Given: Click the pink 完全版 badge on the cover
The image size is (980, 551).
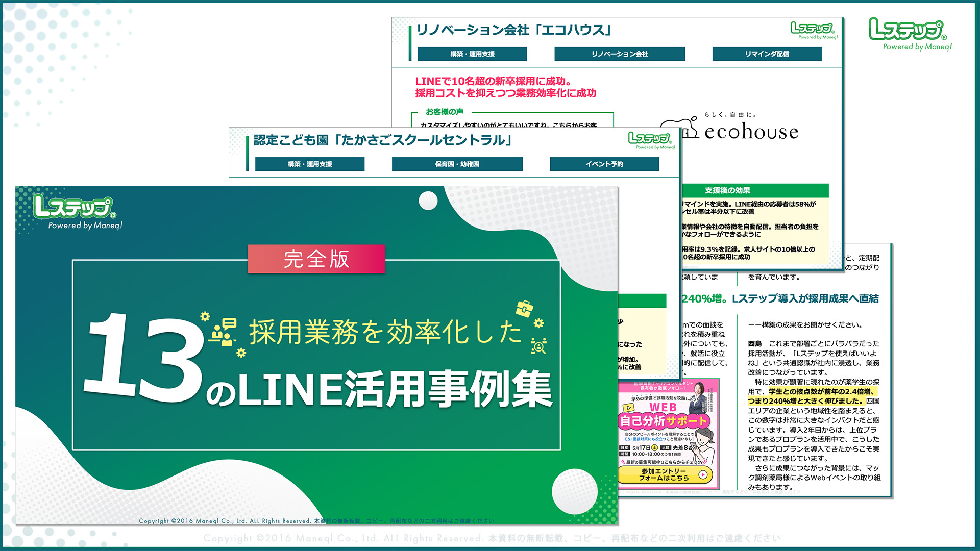Looking at the screenshot, I should (315, 259).
